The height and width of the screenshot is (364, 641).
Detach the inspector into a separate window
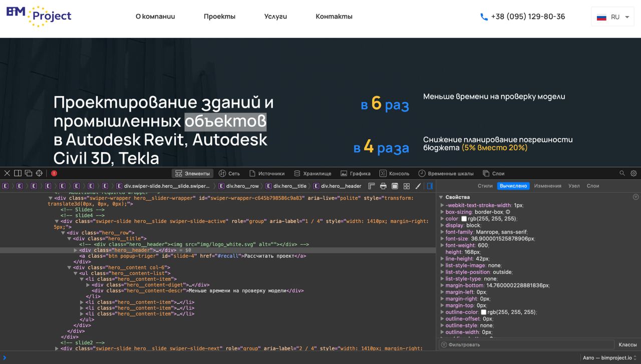(x=29, y=173)
